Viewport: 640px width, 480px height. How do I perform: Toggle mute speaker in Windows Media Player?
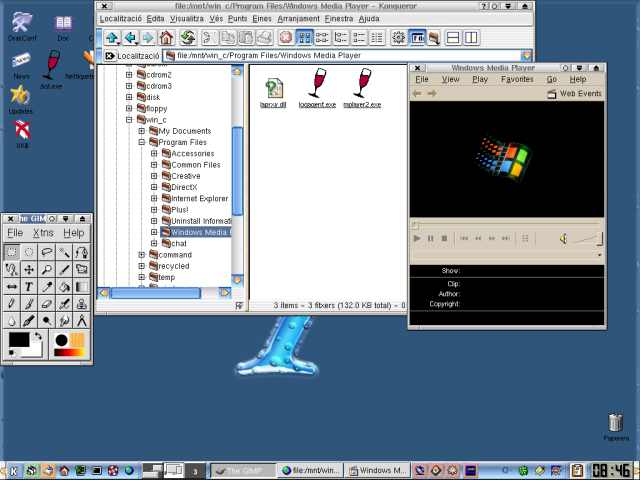pos(563,239)
